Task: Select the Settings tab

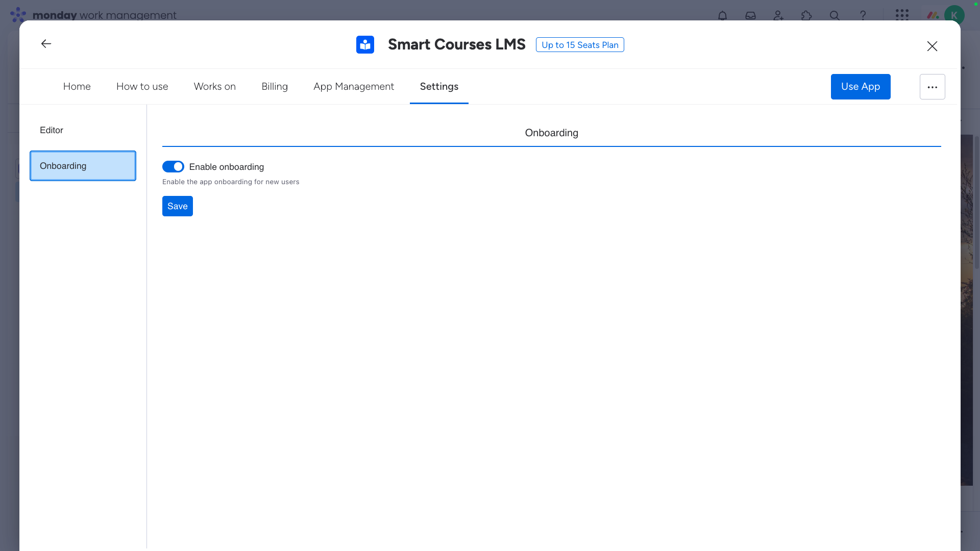Action: (x=439, y=87)
